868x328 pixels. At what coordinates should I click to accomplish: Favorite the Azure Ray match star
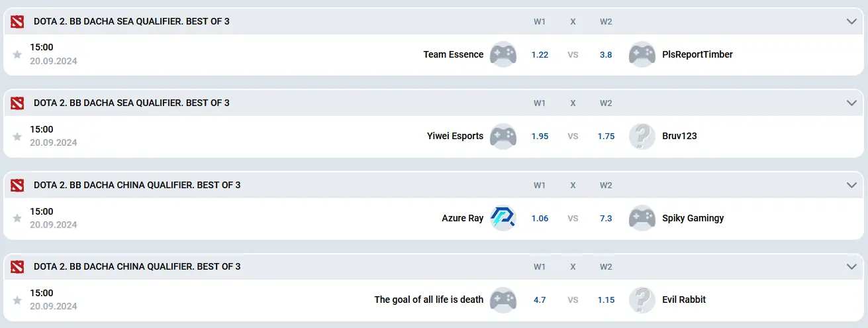click(17, 219)
